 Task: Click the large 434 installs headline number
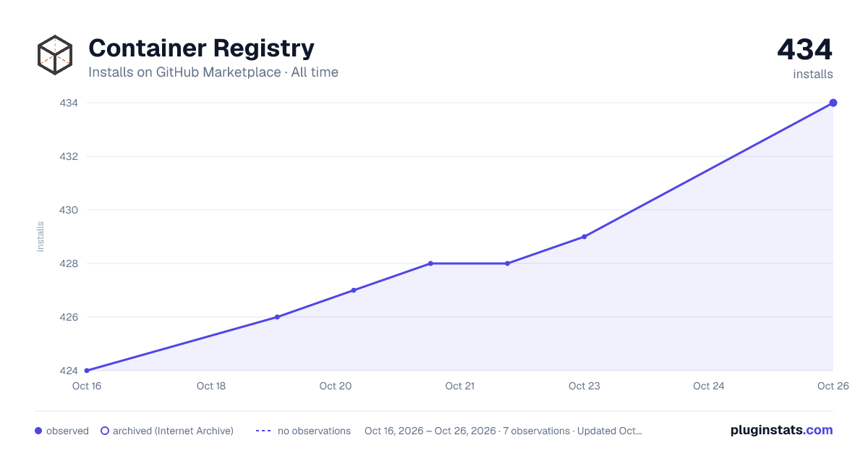pyautogui.click(x=805, y=50)
